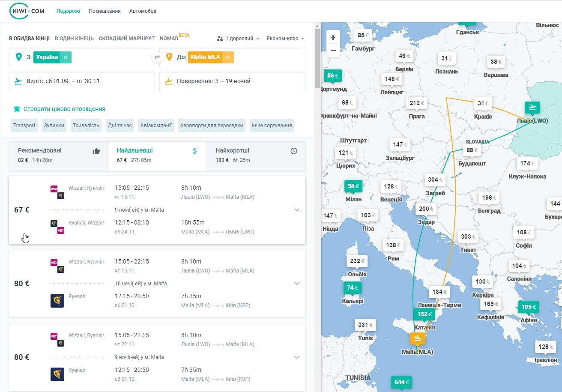
Task: Click the 331 € Tunis price marker
Action: coord(365,325)
